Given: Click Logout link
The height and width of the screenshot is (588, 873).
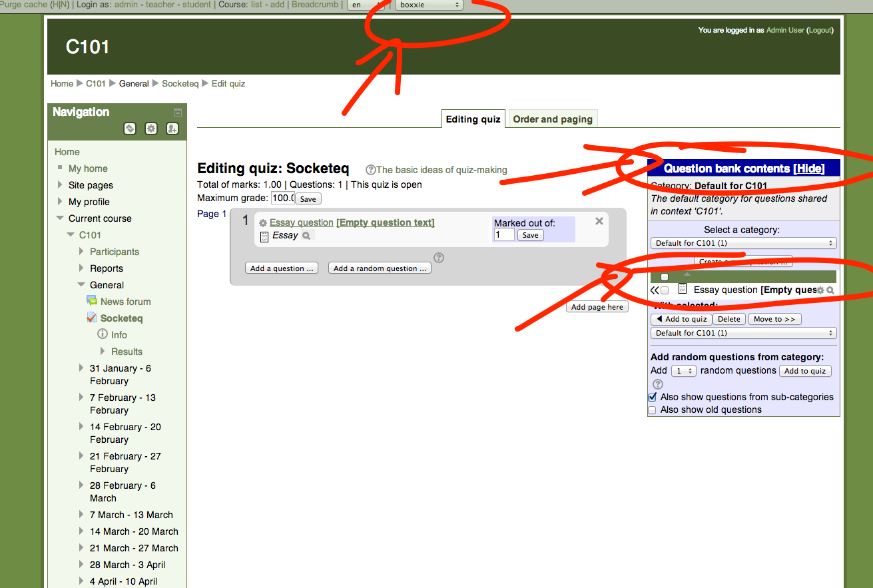Looking at the screenshot, I should pos(820,30).
